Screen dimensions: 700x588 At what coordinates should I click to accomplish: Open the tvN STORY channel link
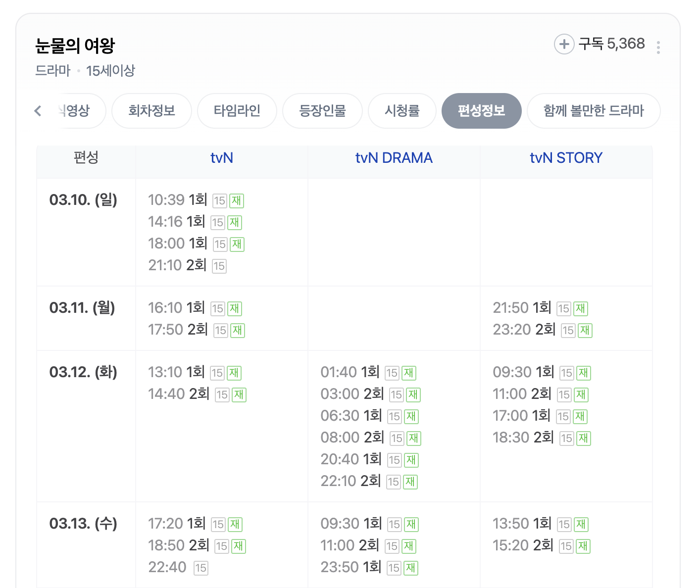point(566,157)
